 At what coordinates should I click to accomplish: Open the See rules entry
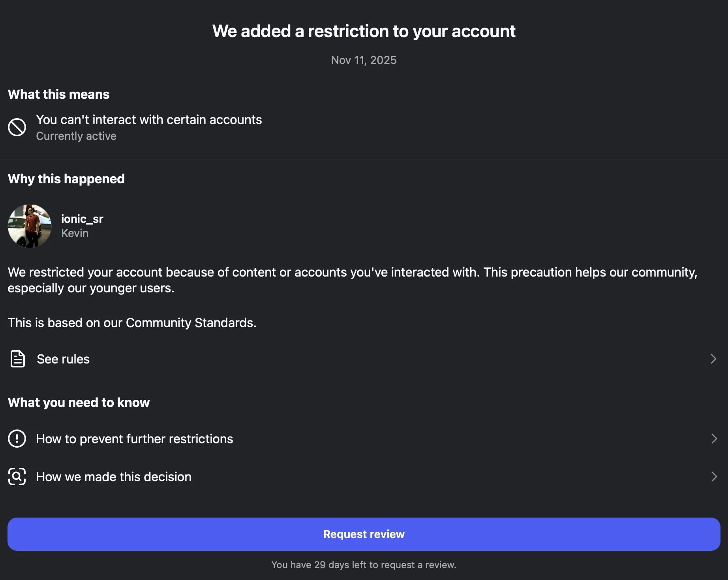364,359
